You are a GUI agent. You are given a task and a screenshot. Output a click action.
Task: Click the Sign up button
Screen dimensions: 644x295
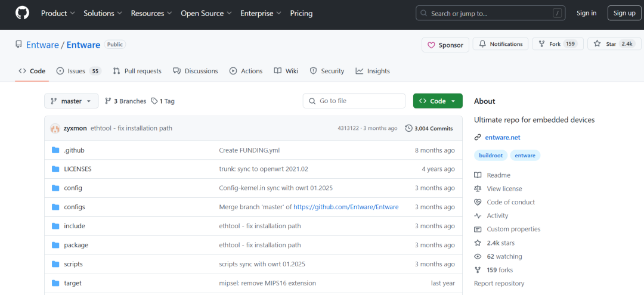pyautogui.click(x=624, y=13)
